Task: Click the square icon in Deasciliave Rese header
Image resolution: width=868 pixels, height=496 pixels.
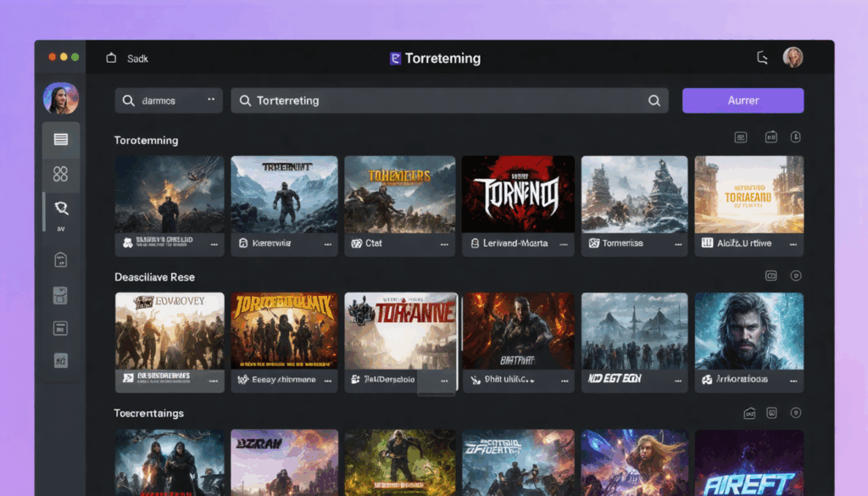Action: (771, 276)
